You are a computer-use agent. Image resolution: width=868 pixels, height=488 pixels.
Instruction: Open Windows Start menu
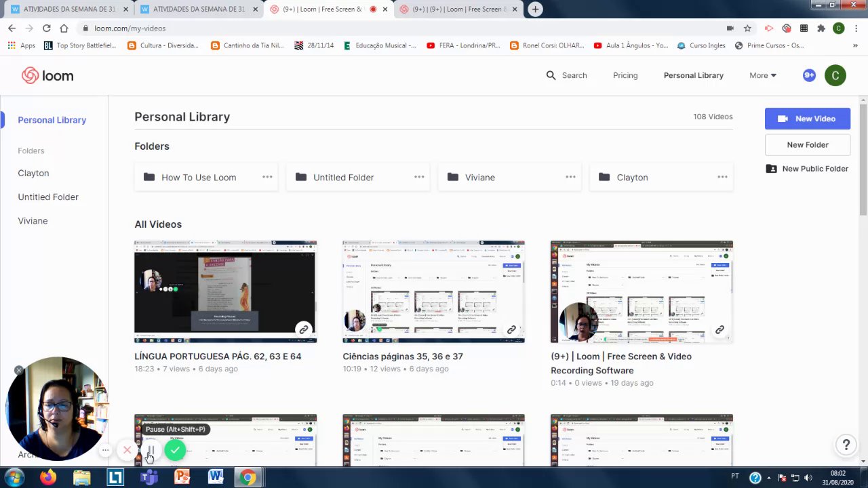14,477
